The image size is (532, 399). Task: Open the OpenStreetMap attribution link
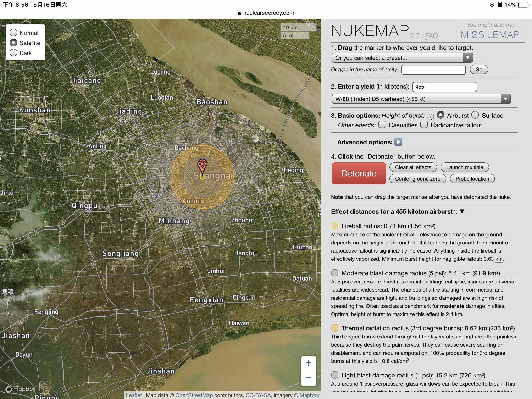(x=194, y=395)
